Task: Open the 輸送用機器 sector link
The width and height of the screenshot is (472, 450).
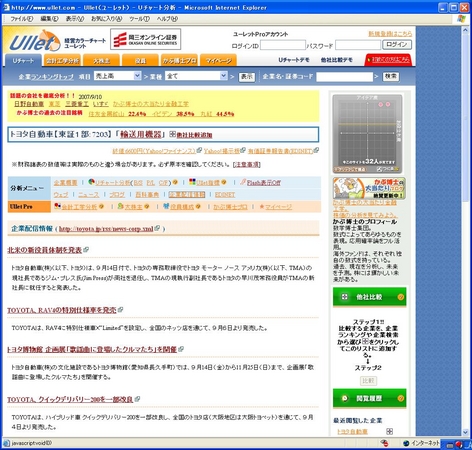Action: click(140, 134)
